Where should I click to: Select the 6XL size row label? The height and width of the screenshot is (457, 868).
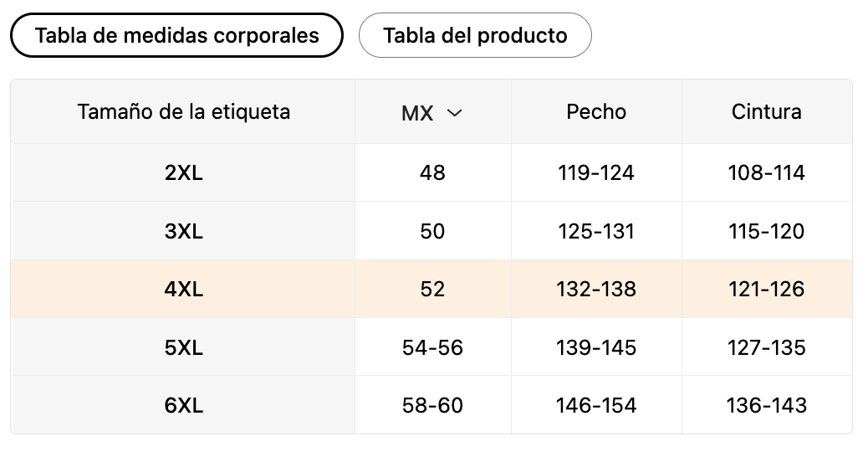pyautogui.click(x=183, y=405)
